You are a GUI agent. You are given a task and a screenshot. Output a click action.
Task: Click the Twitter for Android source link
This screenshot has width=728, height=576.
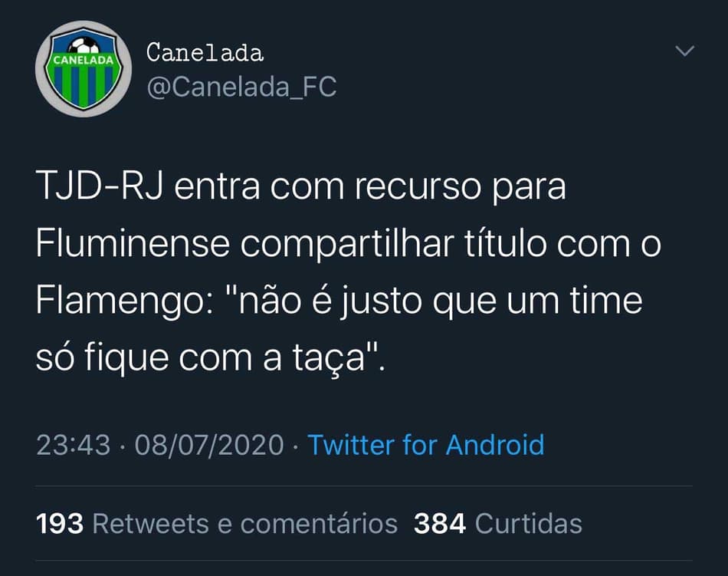click(x=426, y=445)
